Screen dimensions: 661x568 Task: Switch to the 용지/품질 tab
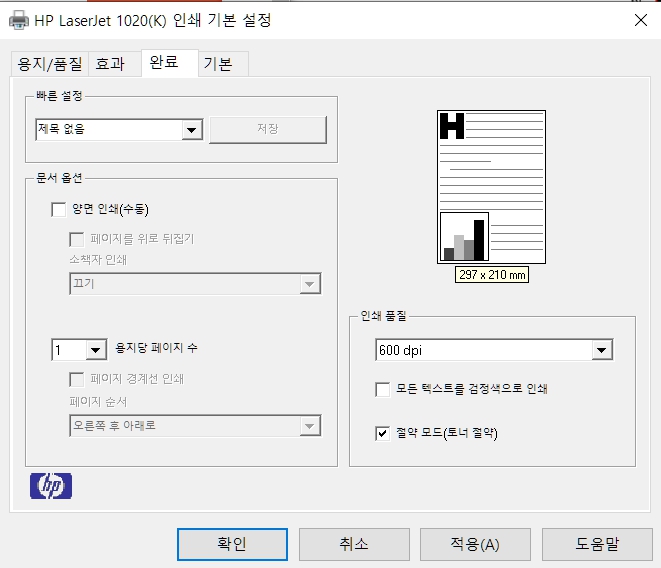(49, 64)
